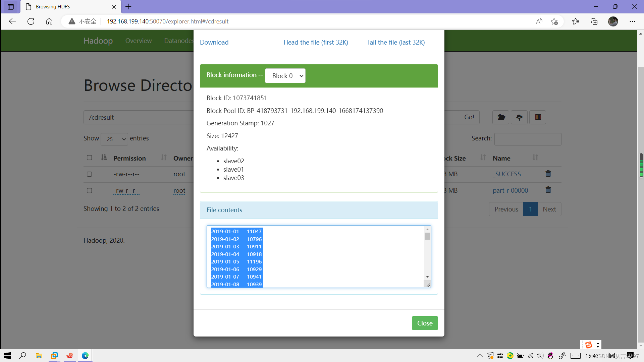Click the green Close button
The image size is (644, 362).
pos(425,323)
